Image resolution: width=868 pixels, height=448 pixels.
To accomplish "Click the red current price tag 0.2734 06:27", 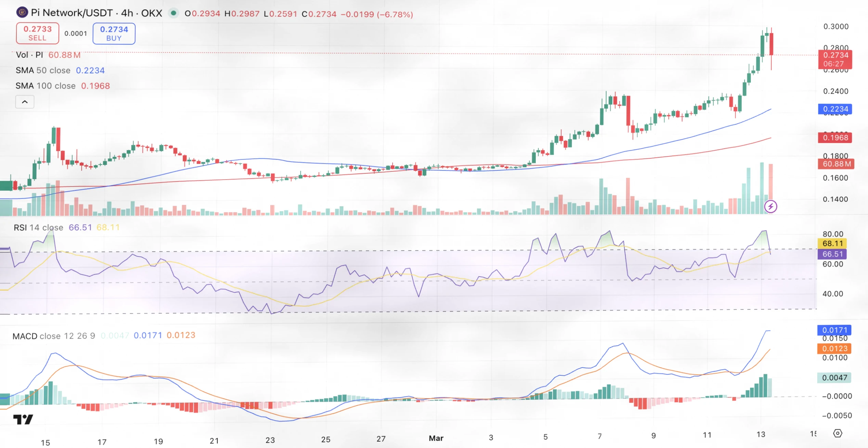I will click(835, 60).
